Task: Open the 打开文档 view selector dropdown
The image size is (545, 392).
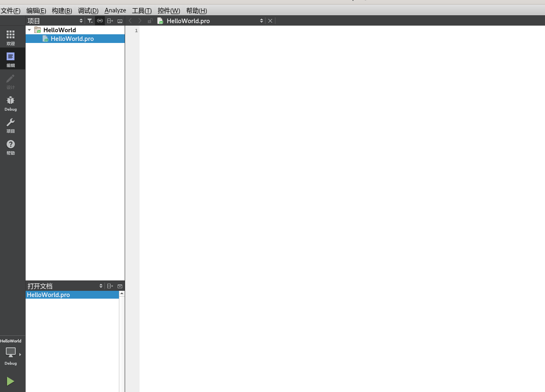Action: (x=65, y=286)
